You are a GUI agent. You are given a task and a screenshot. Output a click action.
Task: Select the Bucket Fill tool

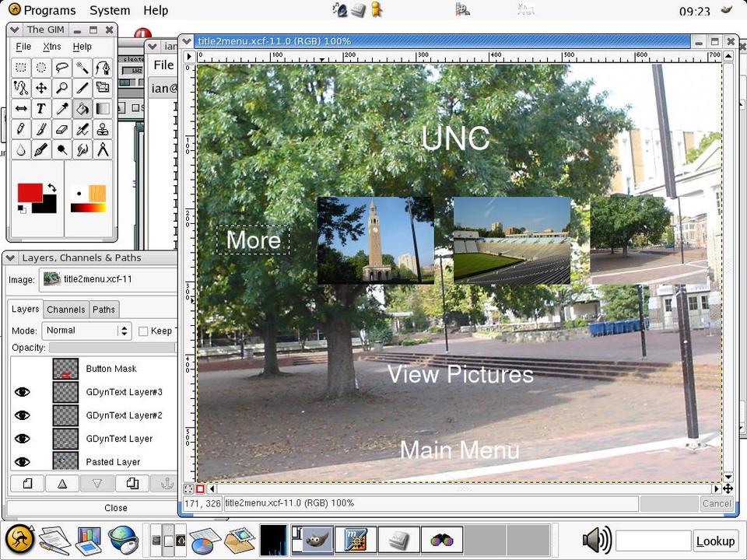click(82, 109)
